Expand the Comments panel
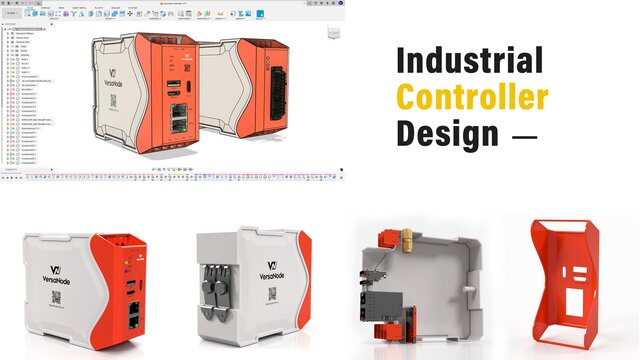This screenshot has width=640, height=360. point(52,169)
